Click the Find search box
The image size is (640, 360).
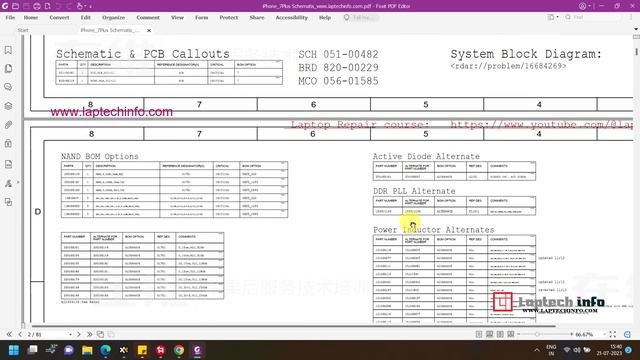[592, 17]
